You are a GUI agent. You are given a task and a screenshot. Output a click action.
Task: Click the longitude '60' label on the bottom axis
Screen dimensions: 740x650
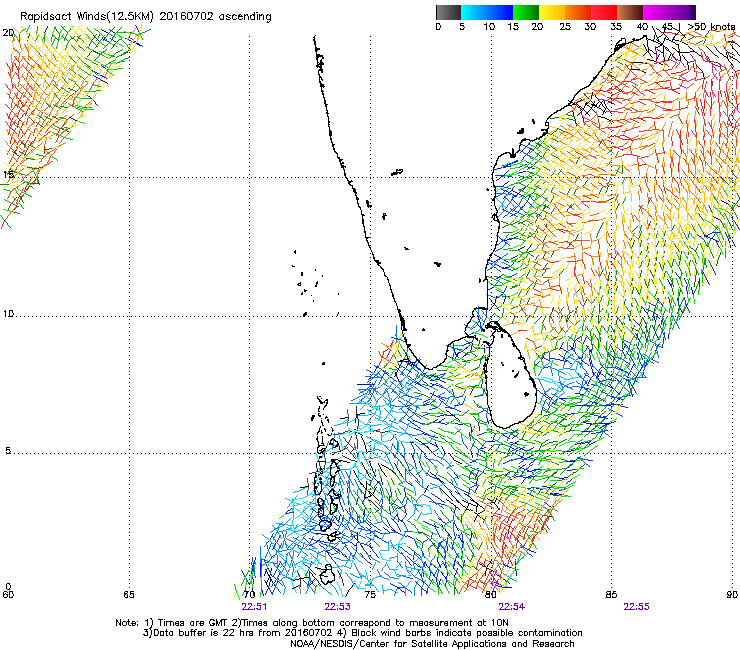click(x=8, y=594)
